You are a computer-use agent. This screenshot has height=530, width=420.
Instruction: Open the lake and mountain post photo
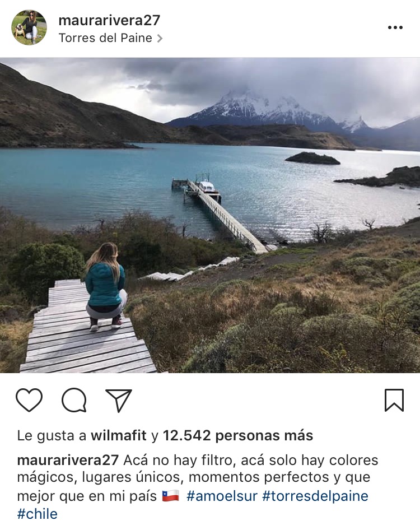pos(210,215)
